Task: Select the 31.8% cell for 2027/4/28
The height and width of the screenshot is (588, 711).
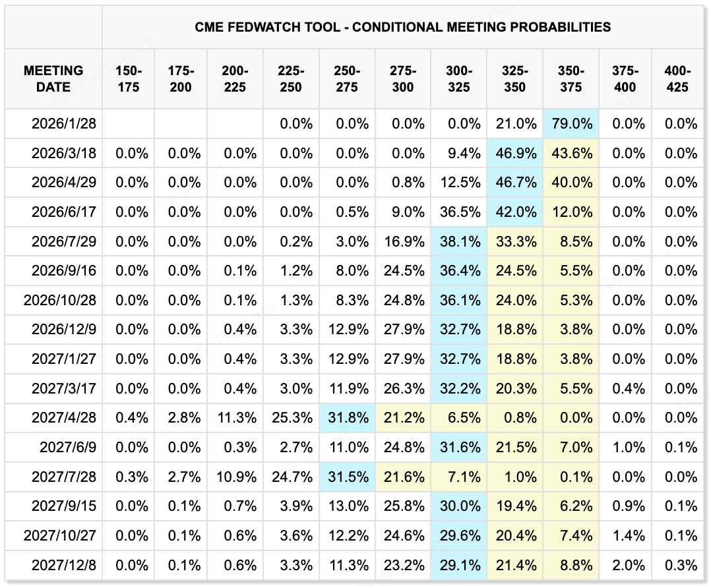Action: point(347,418)
